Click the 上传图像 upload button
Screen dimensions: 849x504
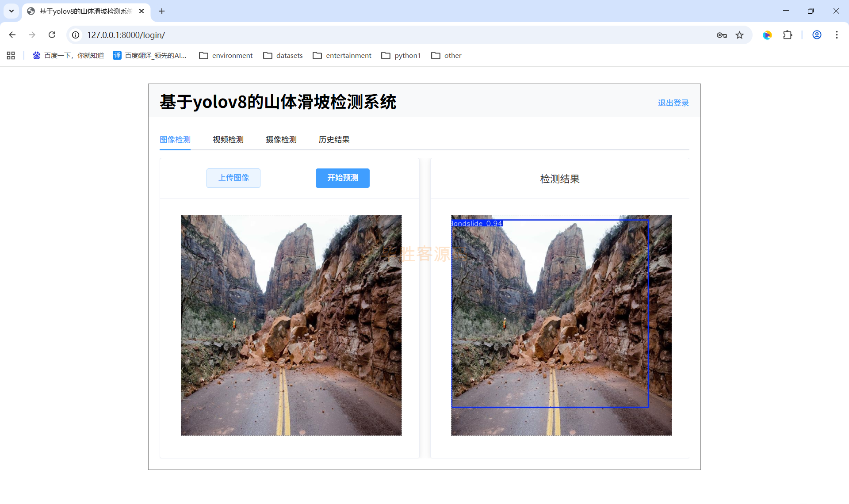[233, 178]
